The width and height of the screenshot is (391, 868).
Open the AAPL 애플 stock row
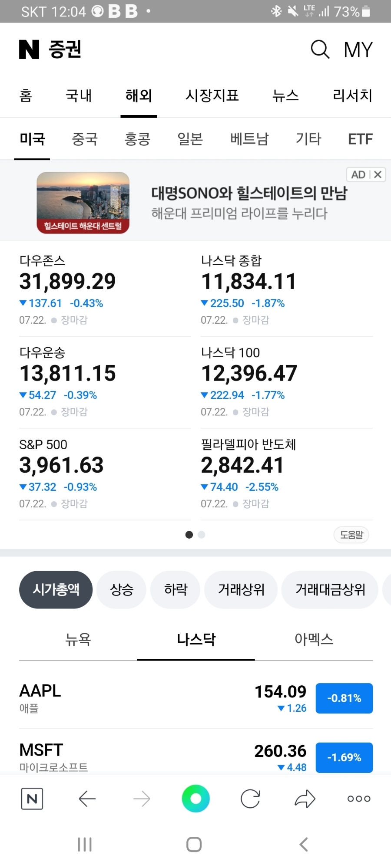click(x=196, y=698)
